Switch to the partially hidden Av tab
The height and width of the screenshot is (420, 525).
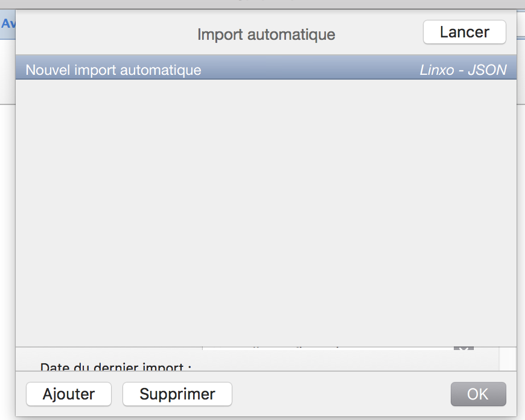7,24
